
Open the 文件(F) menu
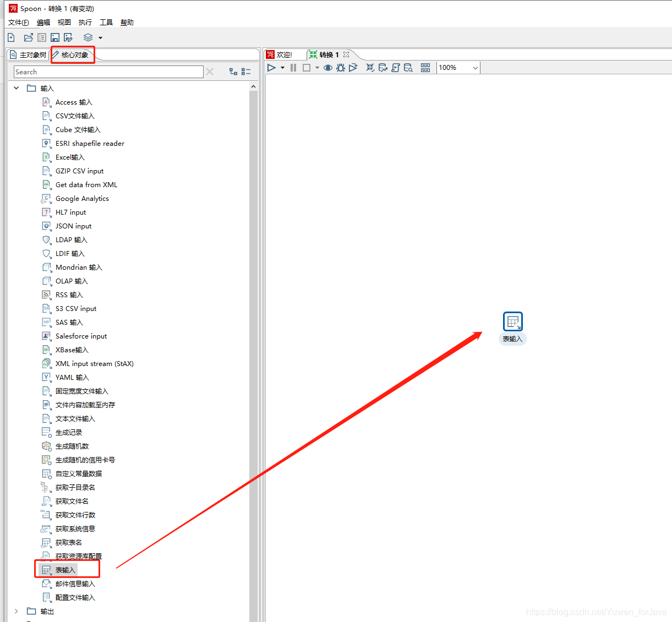19,23
